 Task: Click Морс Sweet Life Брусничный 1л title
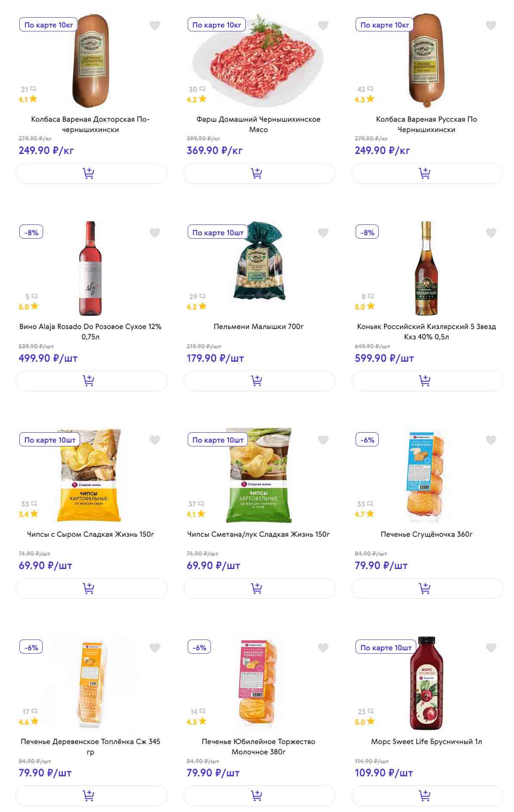[426, 741]
